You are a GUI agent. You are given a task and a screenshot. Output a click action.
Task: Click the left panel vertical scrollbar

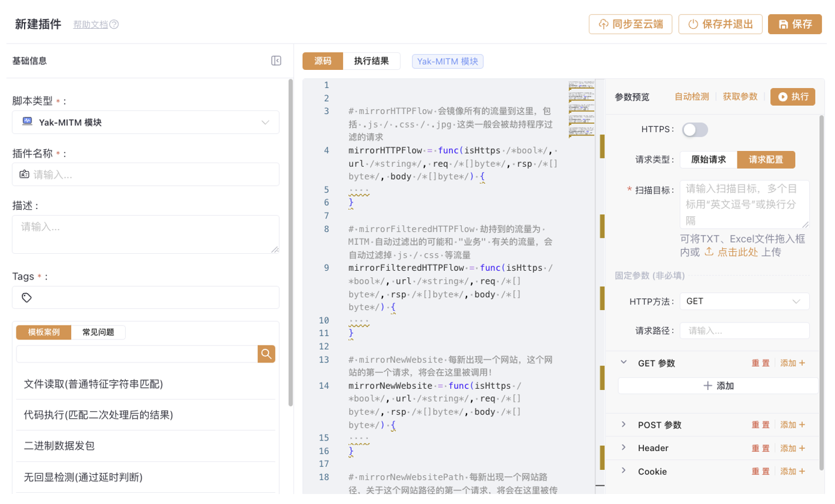[290, 243]
